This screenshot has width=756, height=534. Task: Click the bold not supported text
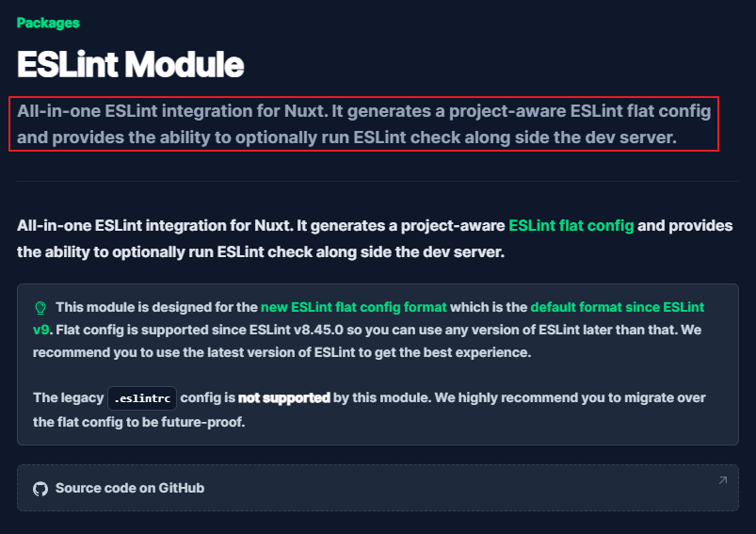coord(284,398)
